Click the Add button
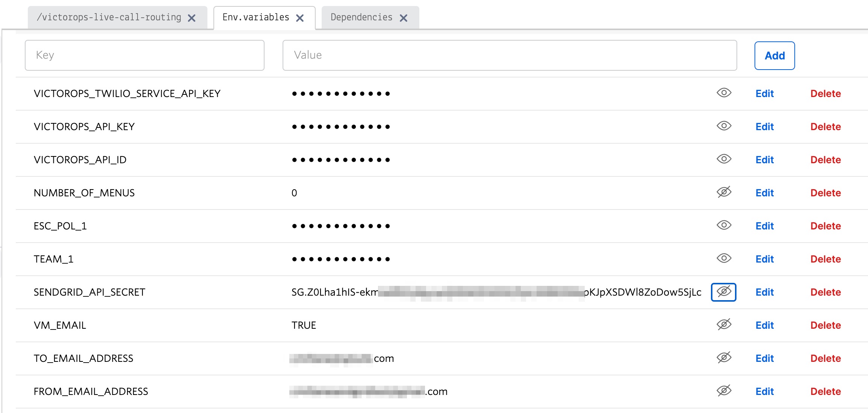Image resolution: width=868 pixels, height=413 pixels. (774, 55)
